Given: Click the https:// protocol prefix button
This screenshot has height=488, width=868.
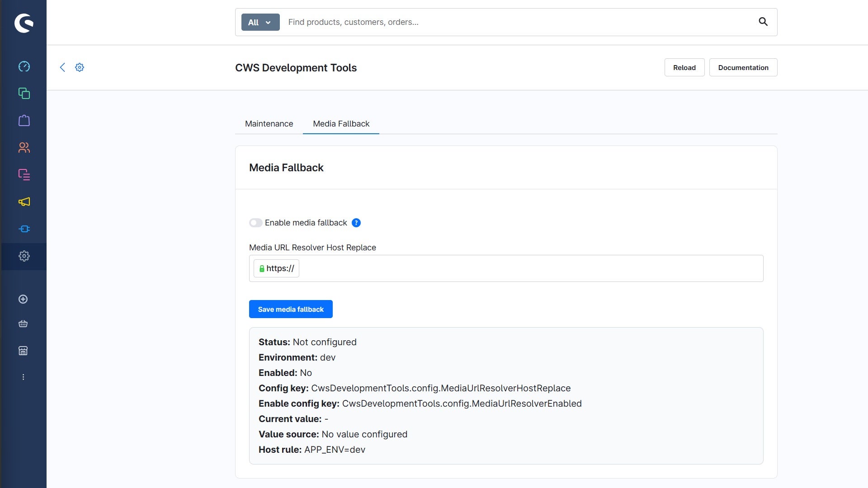Looking at the screenshot, I should point(276,268).
